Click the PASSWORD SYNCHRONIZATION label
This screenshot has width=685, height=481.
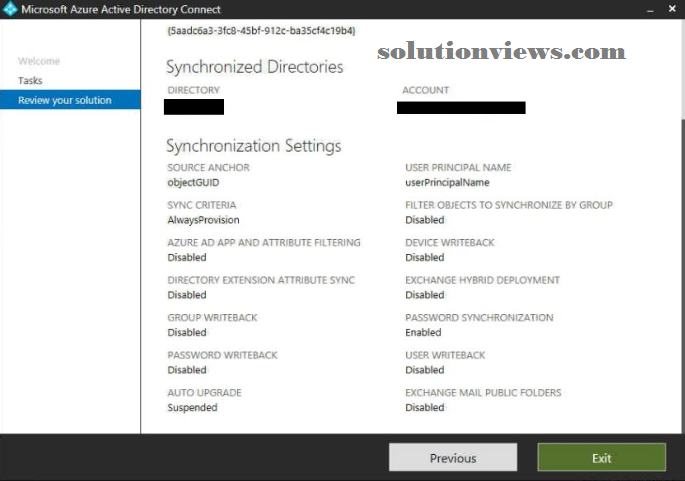(479, 318)
